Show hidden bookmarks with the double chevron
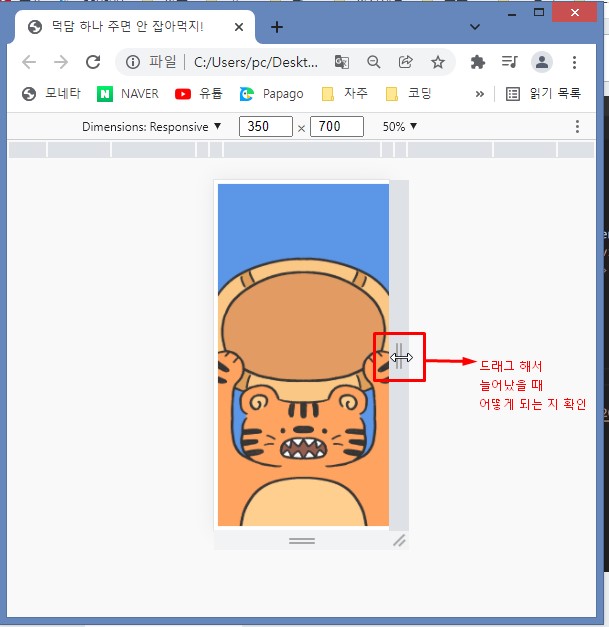The height and width of the screenshot is (627, 609). point(479,94)
